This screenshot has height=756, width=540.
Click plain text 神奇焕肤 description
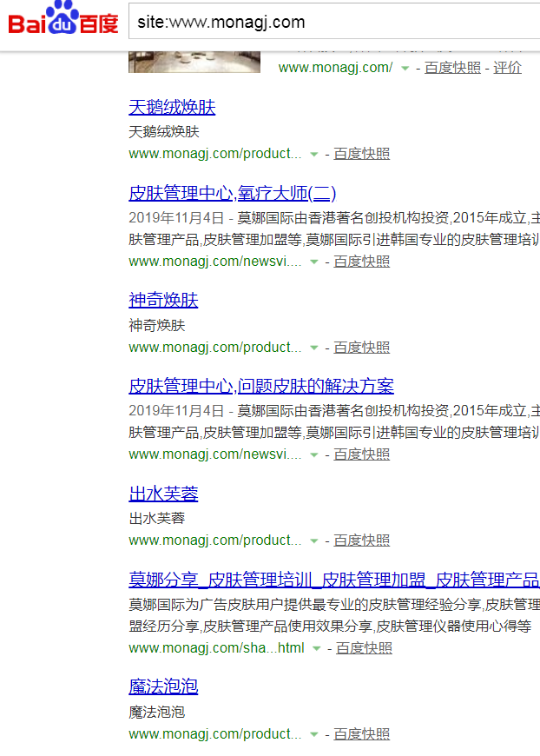(x=157, y=325)
